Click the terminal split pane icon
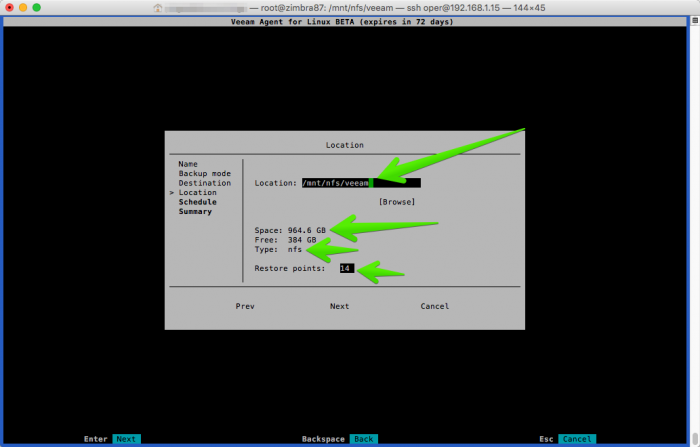Screen dimensions: 700x447 click(x=695, y=21)
